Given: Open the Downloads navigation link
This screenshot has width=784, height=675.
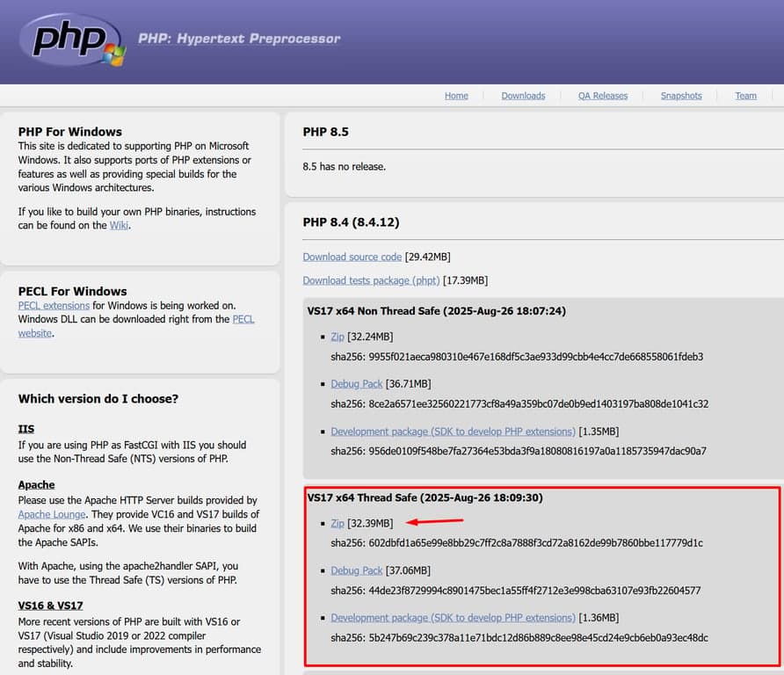Looking at the screenshot, I should (x=523, y=95).
